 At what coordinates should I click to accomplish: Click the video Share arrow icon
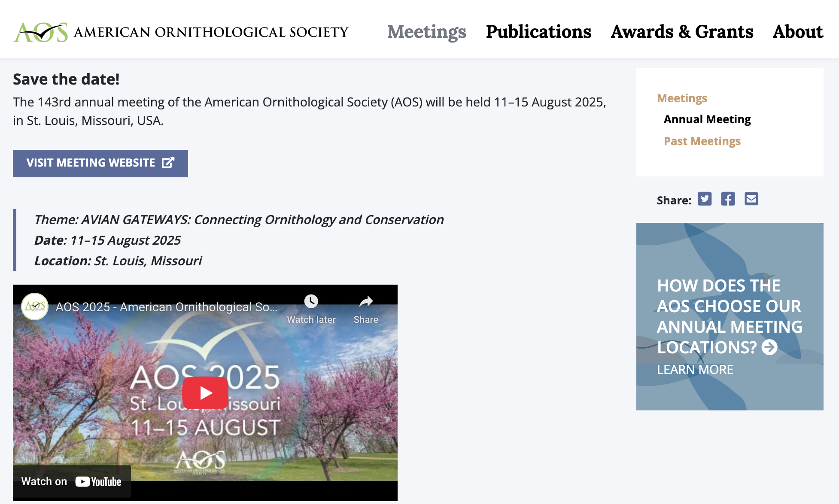[366, 301]
